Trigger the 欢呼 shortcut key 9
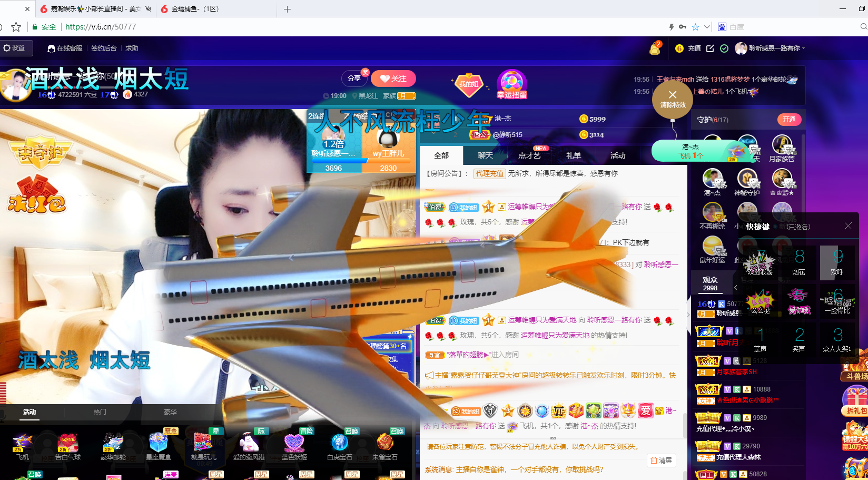Image resolution: width=868 pixels, height=480 pixels. (837, 262)
